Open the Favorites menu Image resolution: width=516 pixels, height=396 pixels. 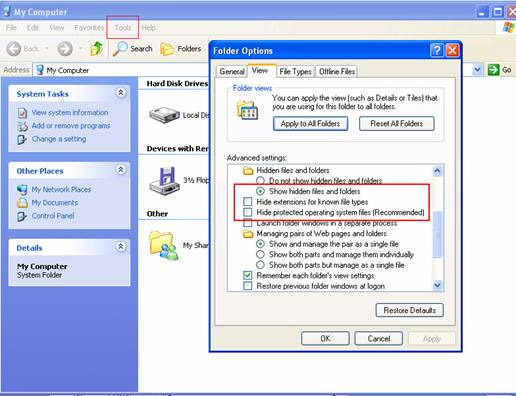(89, 28)
